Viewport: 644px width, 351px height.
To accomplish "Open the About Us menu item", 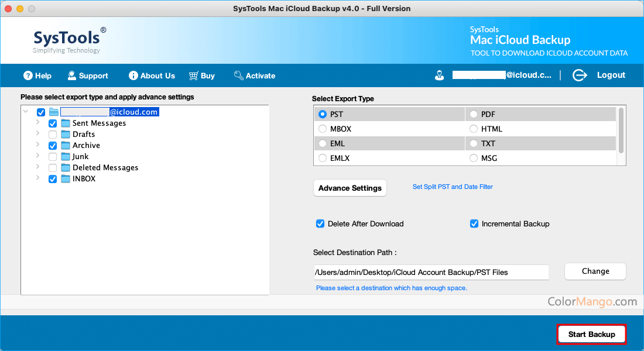I will click(x=152, y=75).
